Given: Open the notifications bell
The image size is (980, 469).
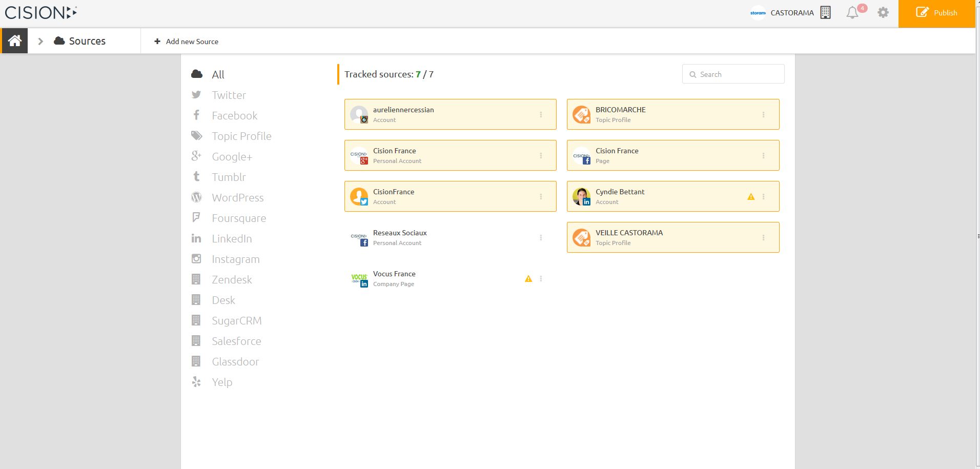Looking at the screenshot, I should click(852, 13).
